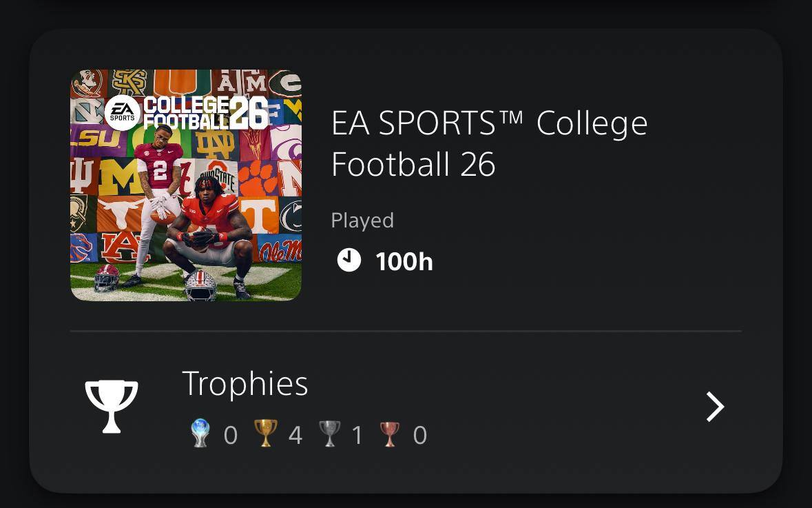Click the EA SPORTS College Football 26 title

point(489,143)
